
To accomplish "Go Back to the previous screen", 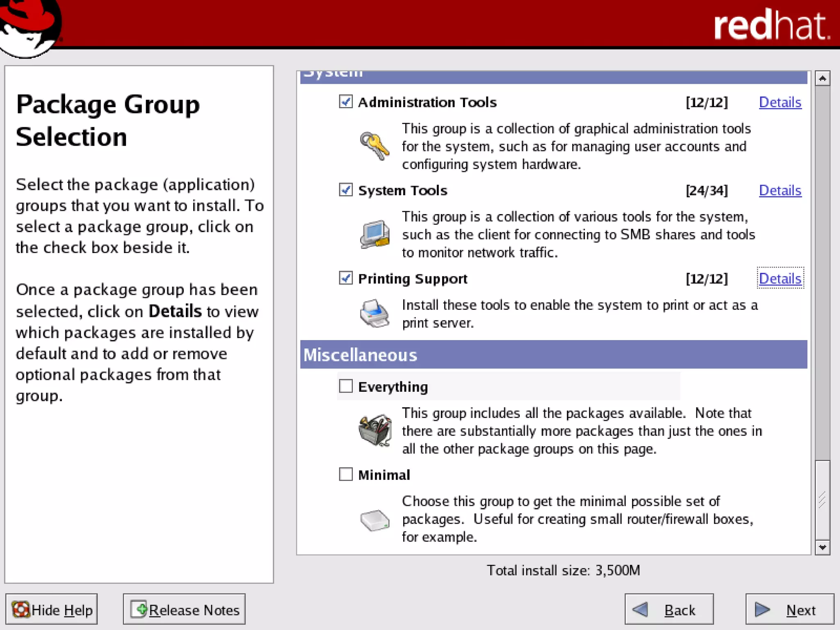I will coord(669,609).
